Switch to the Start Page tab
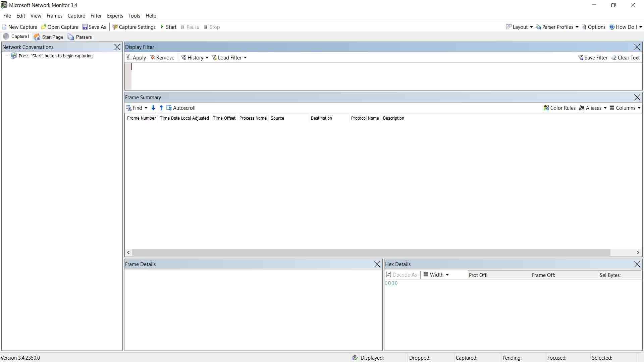Viewport: 644px width, 362px height. point(49,37)
